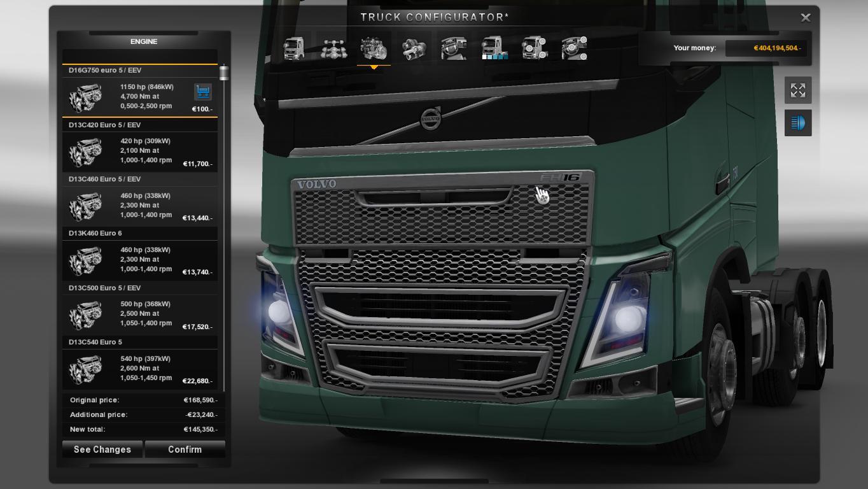Open the cabin category icon

coord(293,48)
